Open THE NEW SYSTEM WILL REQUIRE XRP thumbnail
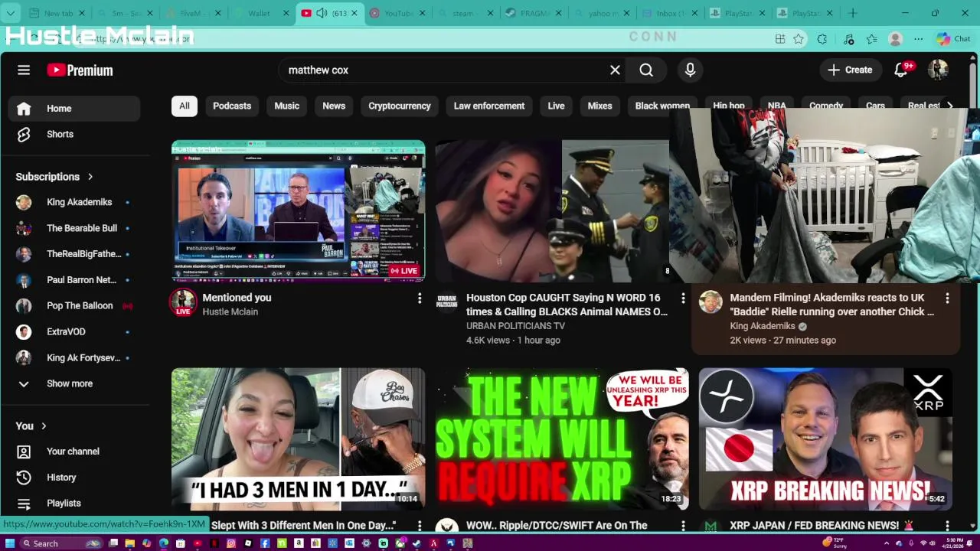980x551 pixels. tap(562, 439)
